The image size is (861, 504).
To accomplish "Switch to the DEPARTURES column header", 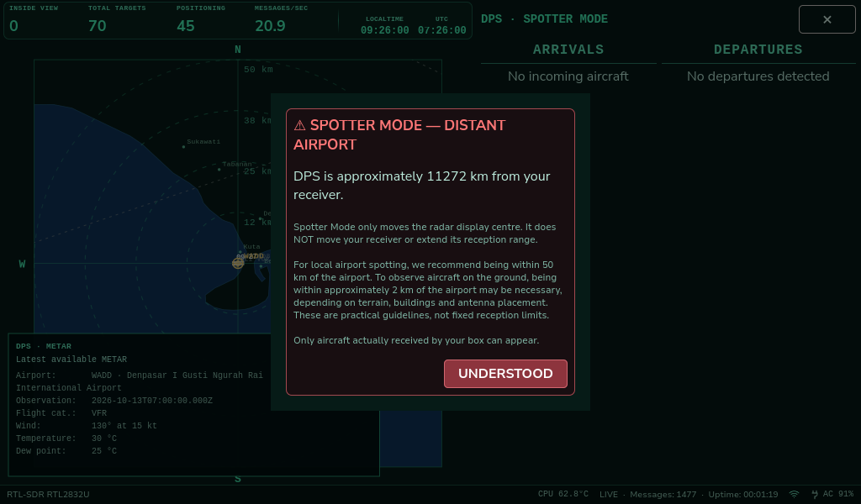I will [x=758, y=50].
